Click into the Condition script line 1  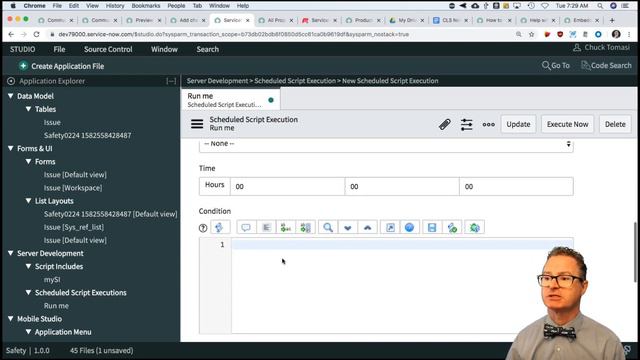(402, 244)
